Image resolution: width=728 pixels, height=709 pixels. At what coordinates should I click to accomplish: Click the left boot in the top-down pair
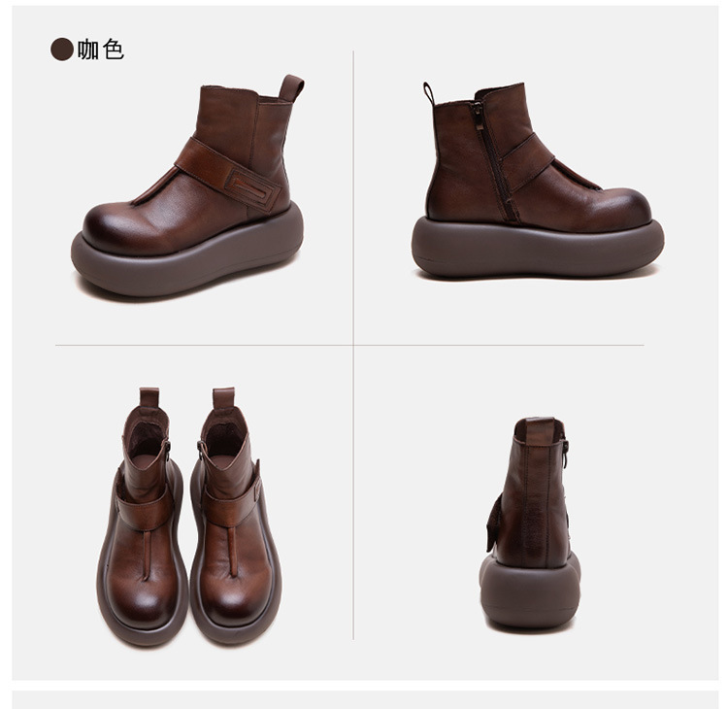(x=143, y=517)
